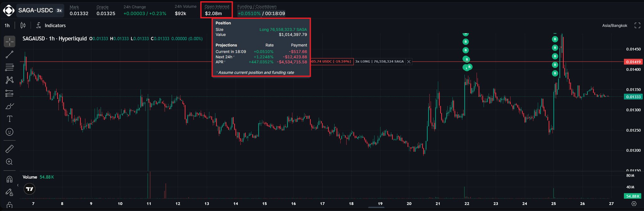644x211 pixels.
Task: Open the emoji icons tool
Action: [x=9, y=132]
